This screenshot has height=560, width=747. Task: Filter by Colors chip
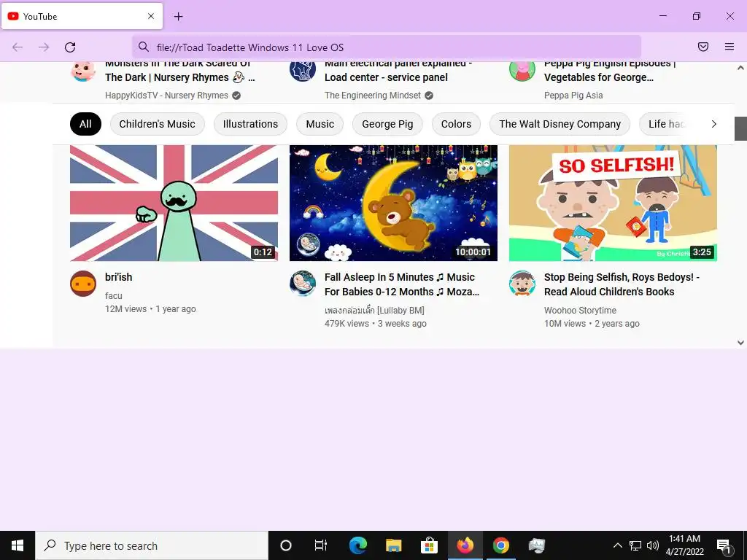[456, 124]
